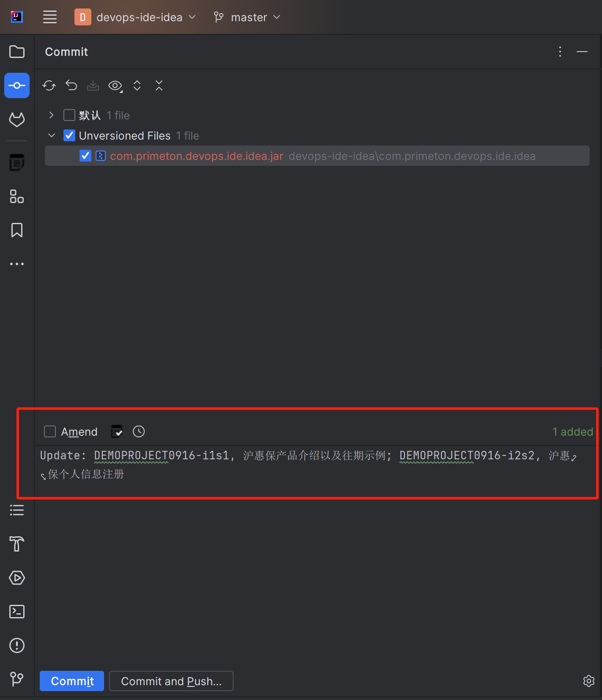Click the Commit button
The height and width of the screenshot is (700, 602).
(72, 681)
